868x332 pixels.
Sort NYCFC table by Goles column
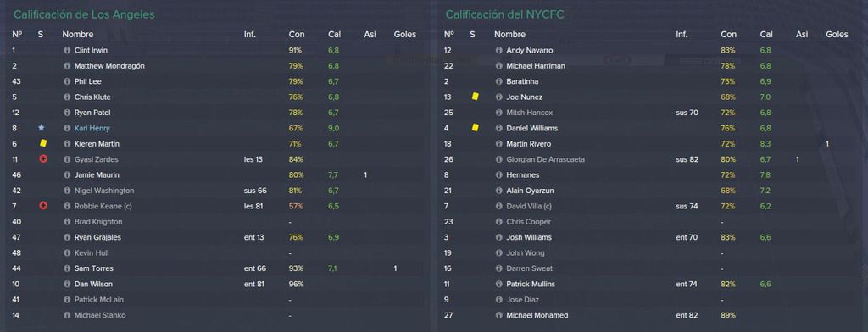837,35
